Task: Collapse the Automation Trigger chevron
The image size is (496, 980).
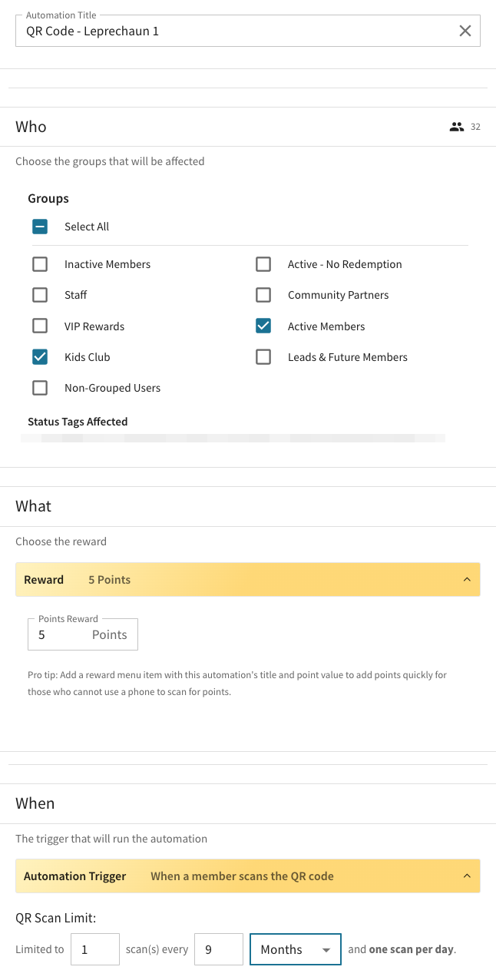Action: [x=467, y=876]
